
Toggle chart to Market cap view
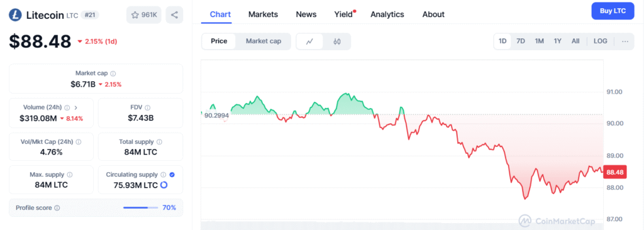pyautogui.click(x=264, y=41)
